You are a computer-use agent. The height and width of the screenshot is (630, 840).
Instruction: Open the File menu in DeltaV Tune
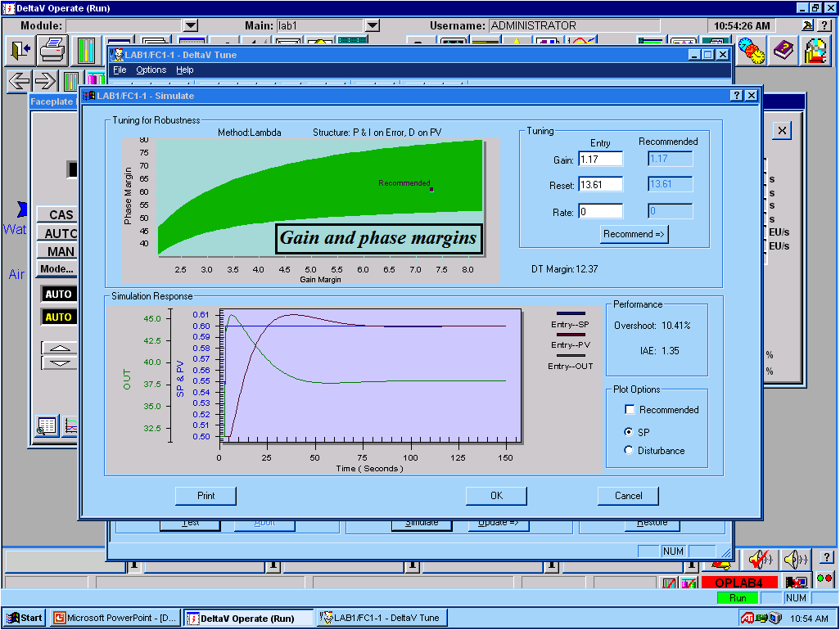[120, 70]
